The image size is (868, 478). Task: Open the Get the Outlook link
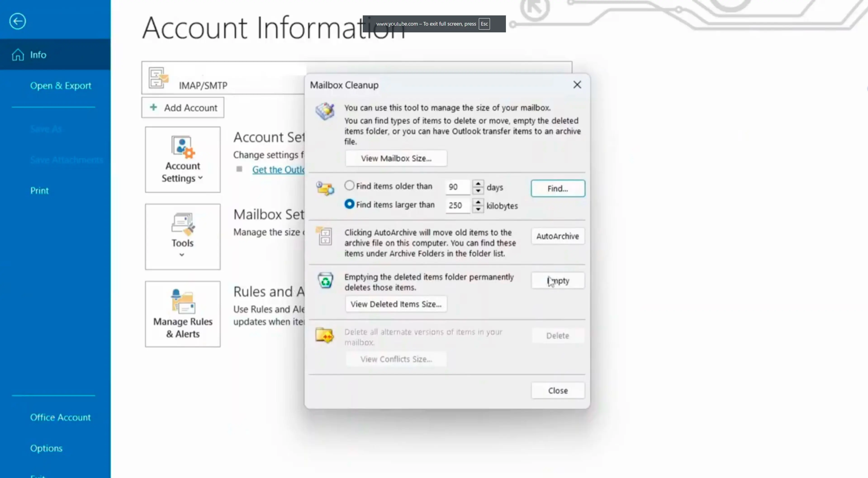tap(278, 170)
